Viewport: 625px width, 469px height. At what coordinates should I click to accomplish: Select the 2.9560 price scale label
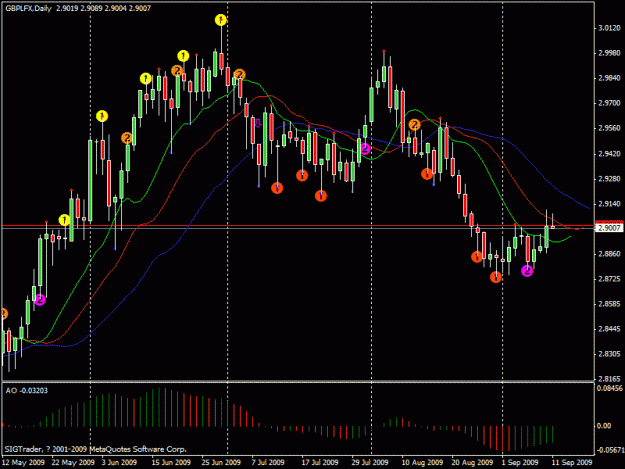pos(609,128)
